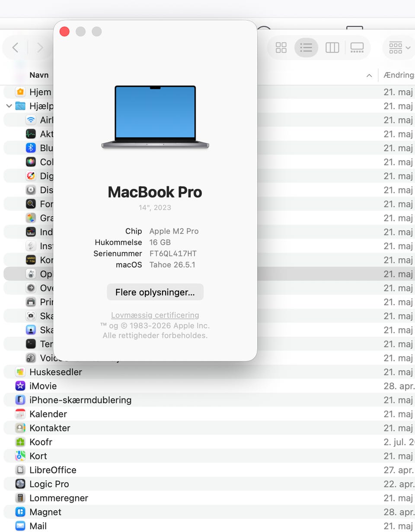Click the AirPort utility Wi-Fi icon
415x532 pixels.
(31, 120)
